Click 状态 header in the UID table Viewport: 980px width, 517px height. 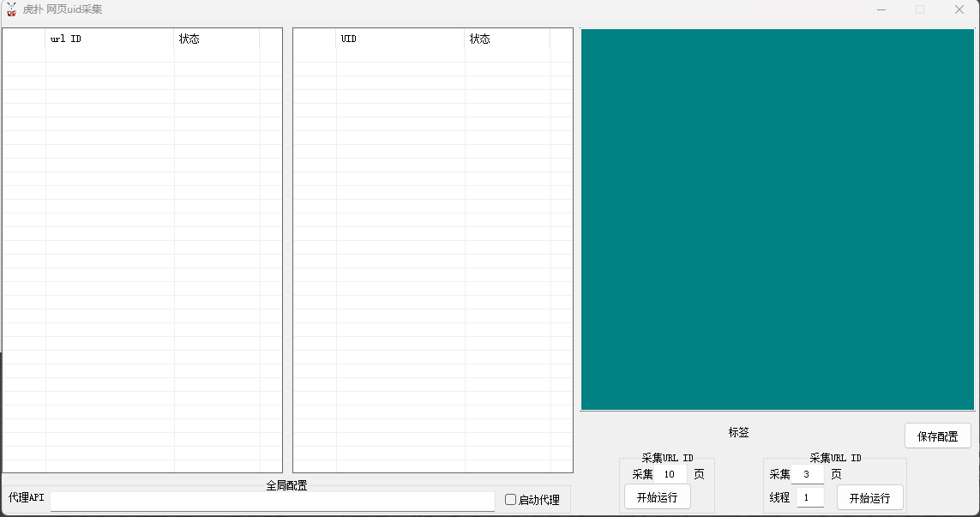click(507, 39)
